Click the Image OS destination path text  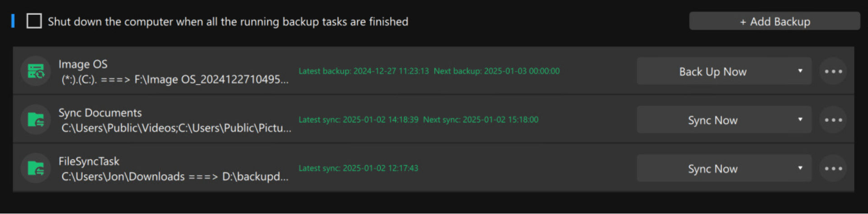[x=211, y=80]
